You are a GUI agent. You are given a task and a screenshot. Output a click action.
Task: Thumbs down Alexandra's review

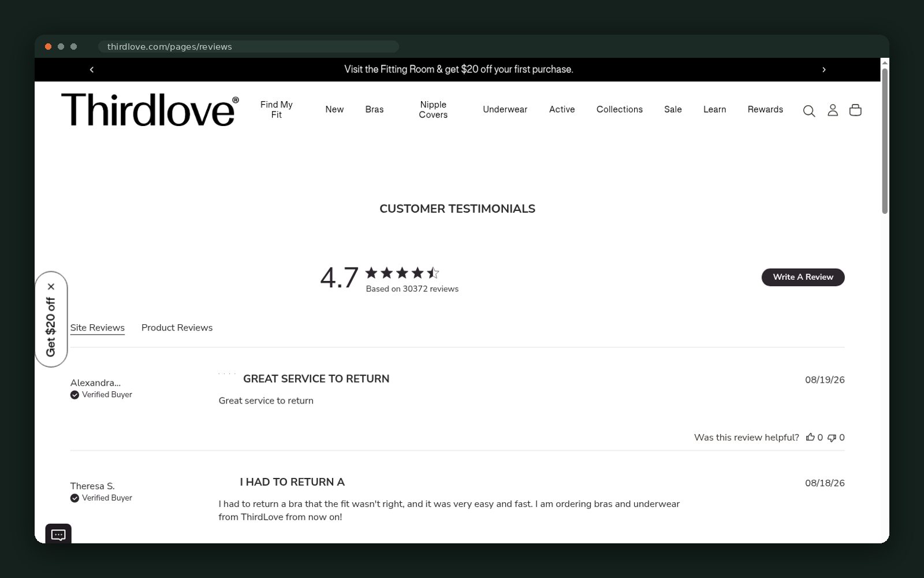(832, 438)
